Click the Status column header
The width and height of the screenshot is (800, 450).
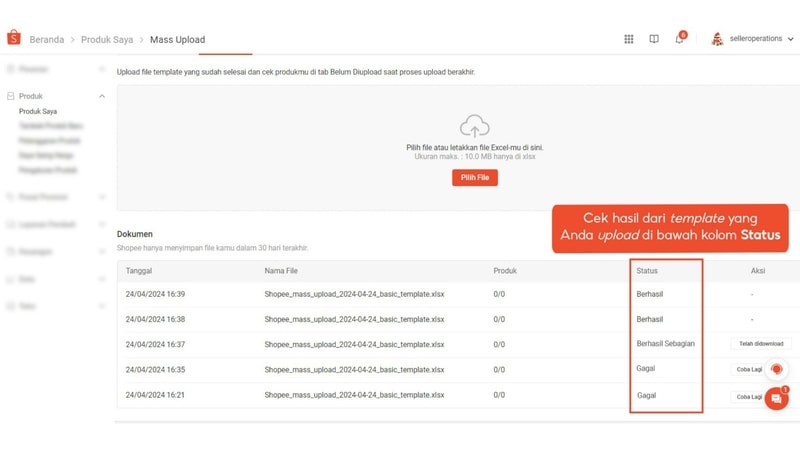pyautogui.click(x=647, y=271)
